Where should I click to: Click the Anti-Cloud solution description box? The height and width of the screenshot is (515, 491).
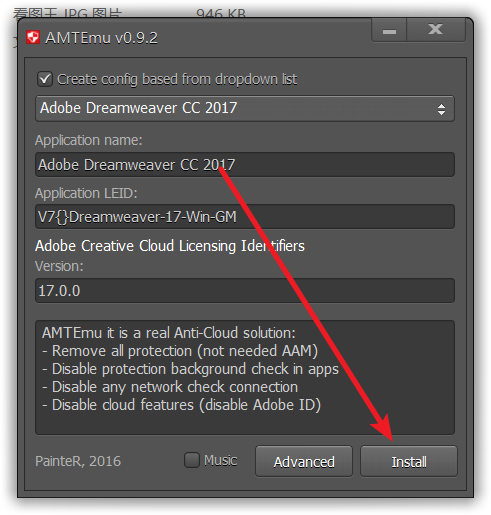245,378
